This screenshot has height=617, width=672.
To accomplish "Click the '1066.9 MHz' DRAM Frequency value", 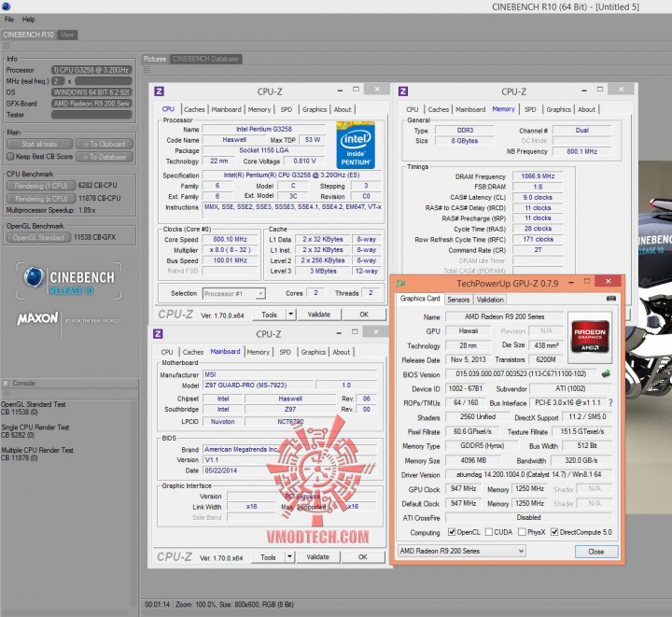I will pos(538,176).
